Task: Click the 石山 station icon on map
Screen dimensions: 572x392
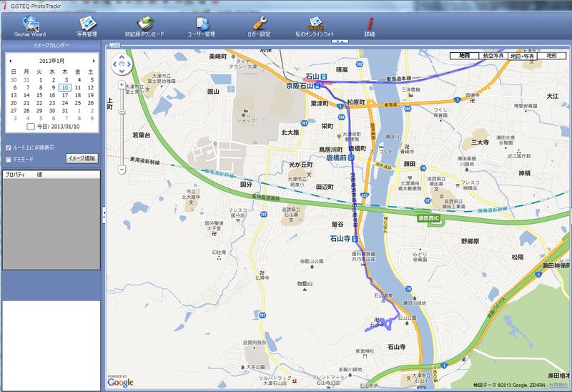Action: click(324, 77)
